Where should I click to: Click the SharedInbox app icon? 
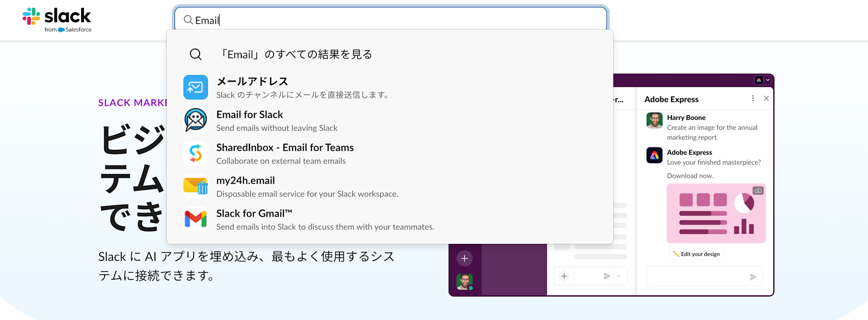tap(196, 153)
